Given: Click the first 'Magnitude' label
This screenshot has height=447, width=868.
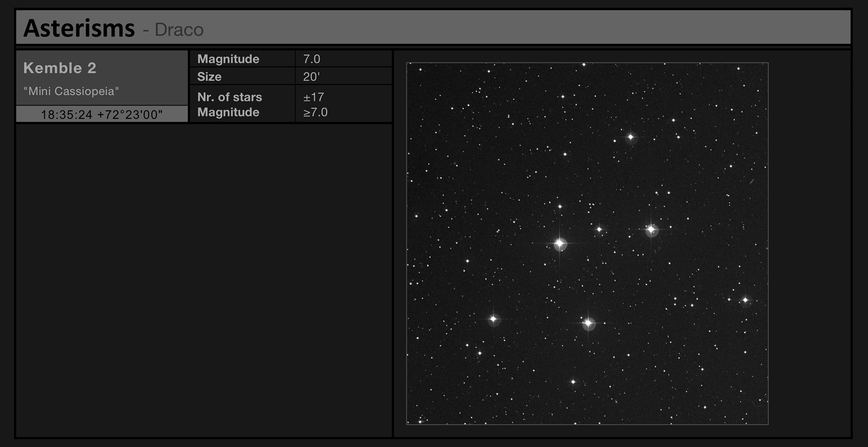Looking at the screenshot, I should [228, 59].
